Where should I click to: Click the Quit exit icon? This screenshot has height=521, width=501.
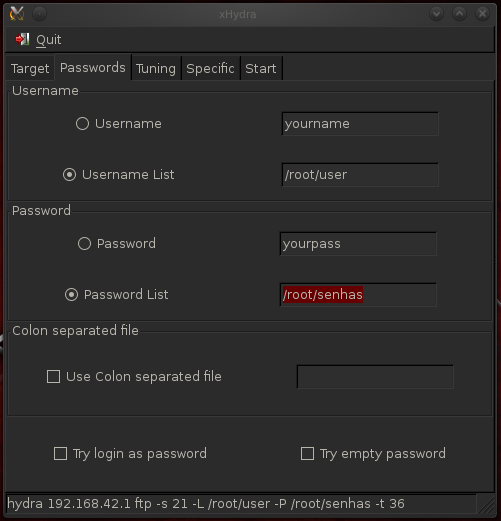[22, 39]
